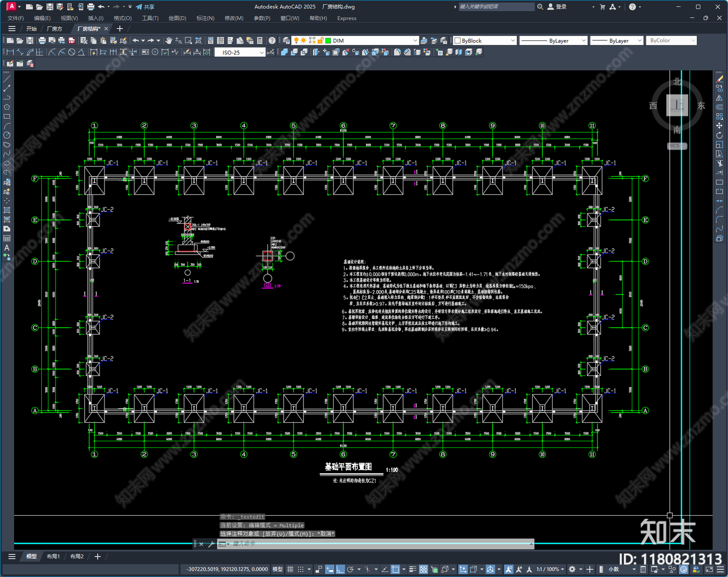Select the Multiline Text A tool
Viewport: 728px width, 577px height.
pos(7,248)
